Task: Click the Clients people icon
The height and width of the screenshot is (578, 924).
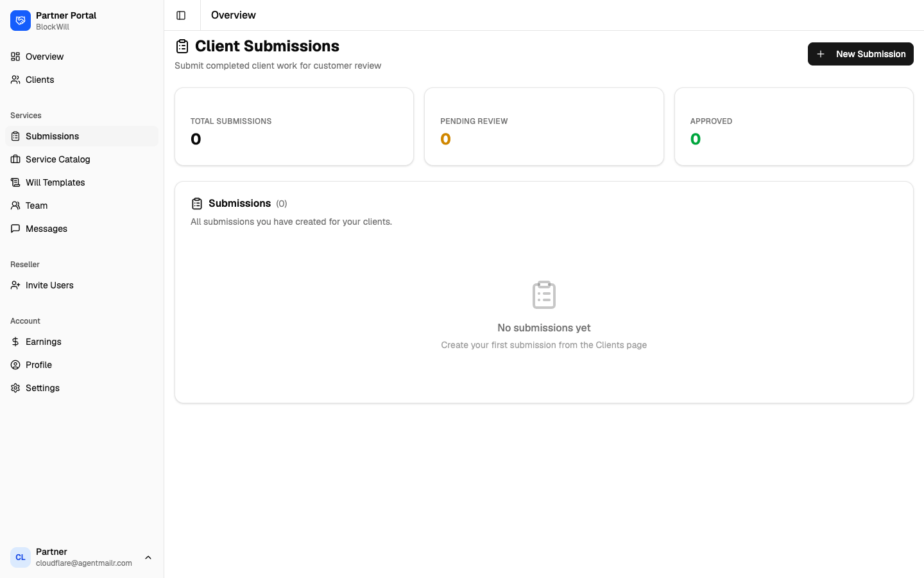Action: (x=15, y=80)
